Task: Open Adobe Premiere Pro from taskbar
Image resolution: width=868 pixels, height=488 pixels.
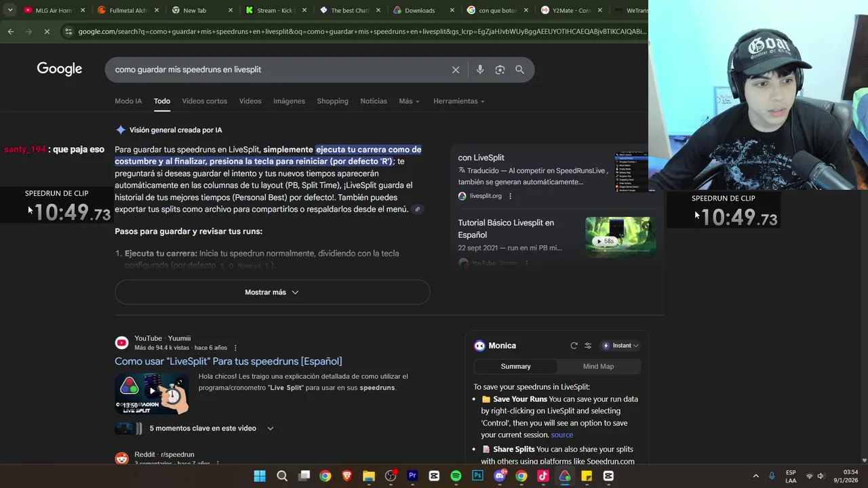Action: click(412, 476)
